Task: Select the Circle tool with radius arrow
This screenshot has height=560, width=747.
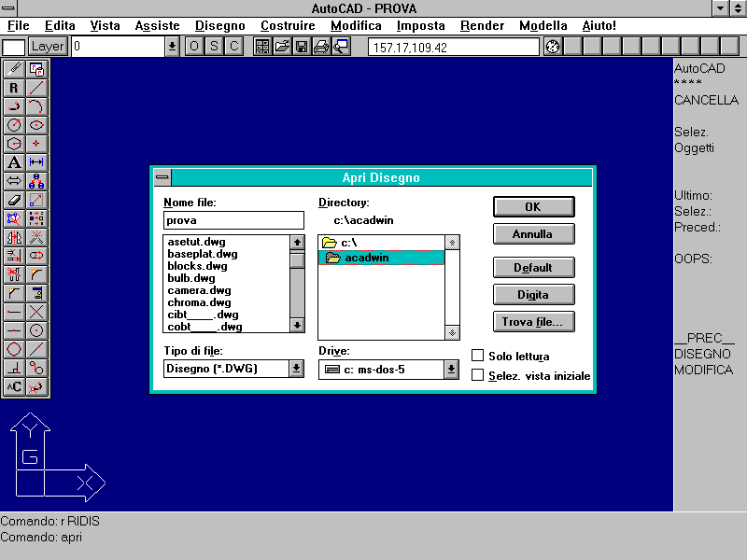Action: pos(14,125)
